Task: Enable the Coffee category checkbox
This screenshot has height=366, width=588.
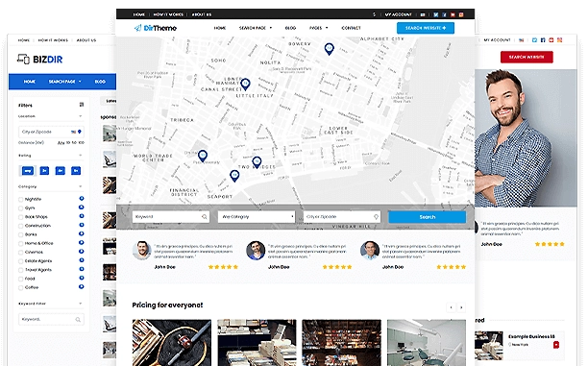Action: (x=20, y=287)
